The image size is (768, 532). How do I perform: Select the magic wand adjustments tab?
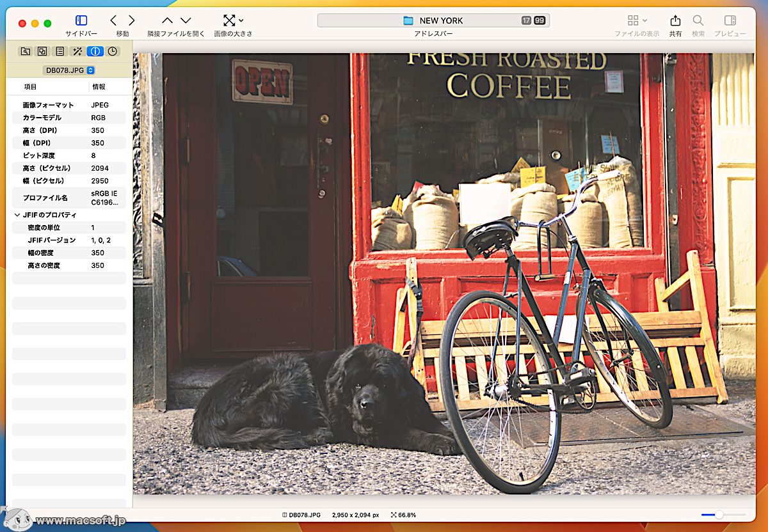click(77, 51)
